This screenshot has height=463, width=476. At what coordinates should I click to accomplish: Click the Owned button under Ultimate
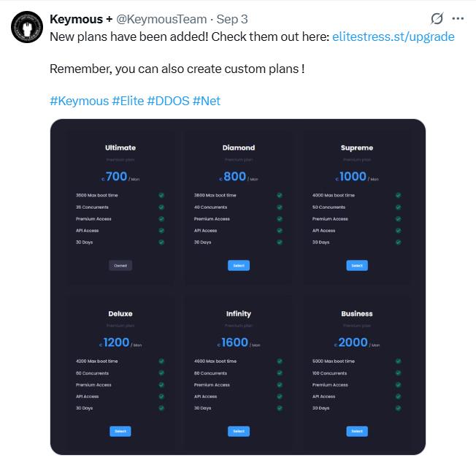(x=120, y=266)
